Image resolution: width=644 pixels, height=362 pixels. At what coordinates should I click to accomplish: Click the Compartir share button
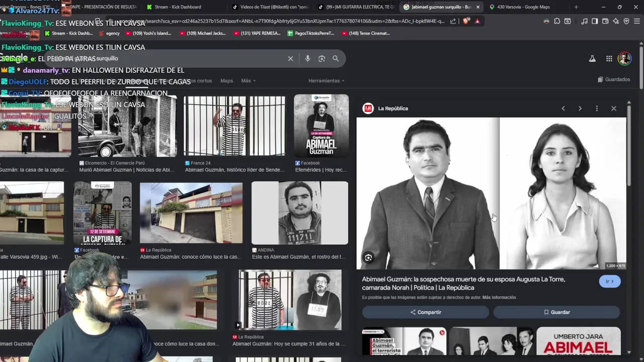tap(426, 312)
